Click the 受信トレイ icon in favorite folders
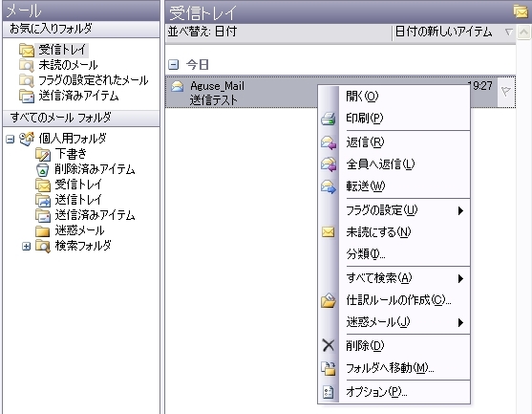 27,50
